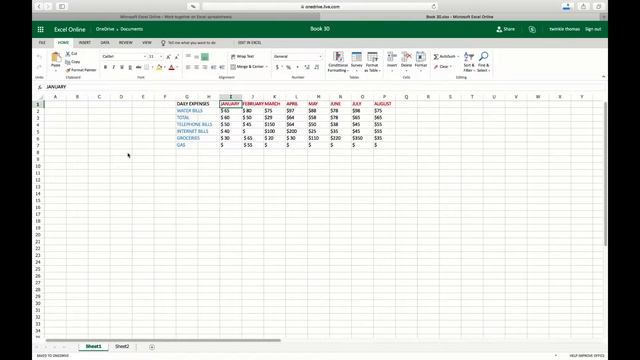This screenshot has height=360, width=640.
Task: Open Find & Select search tool
Action: pyautogui.click(x=483, y=62)
